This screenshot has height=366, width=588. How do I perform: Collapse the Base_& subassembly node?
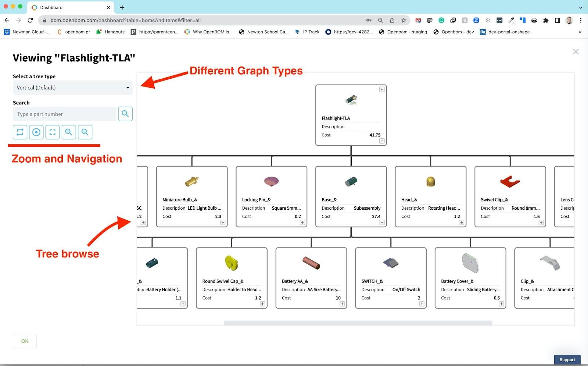382,223
